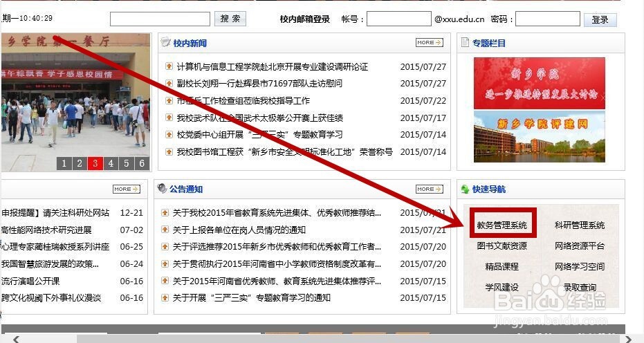Click the 专题栏目 document icon
Screen dimensions: 644x343
coord(465,42)
